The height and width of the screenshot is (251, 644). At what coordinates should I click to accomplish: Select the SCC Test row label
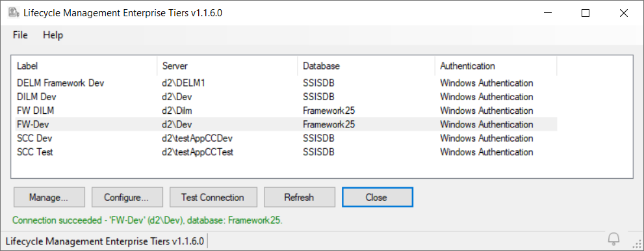(x=35, y=152)
